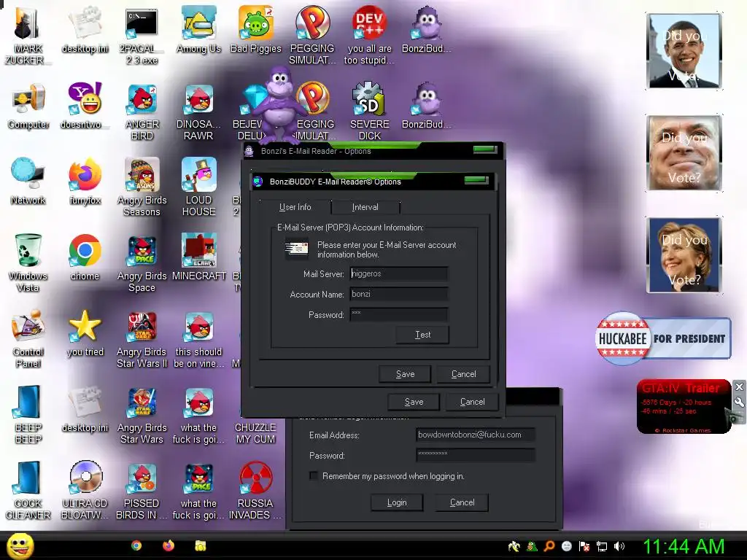Open the 'you all are too stupid...' Dev-C++ icon
The width and height of the screenshot is (747, 560).
click(x=369, y=34)
